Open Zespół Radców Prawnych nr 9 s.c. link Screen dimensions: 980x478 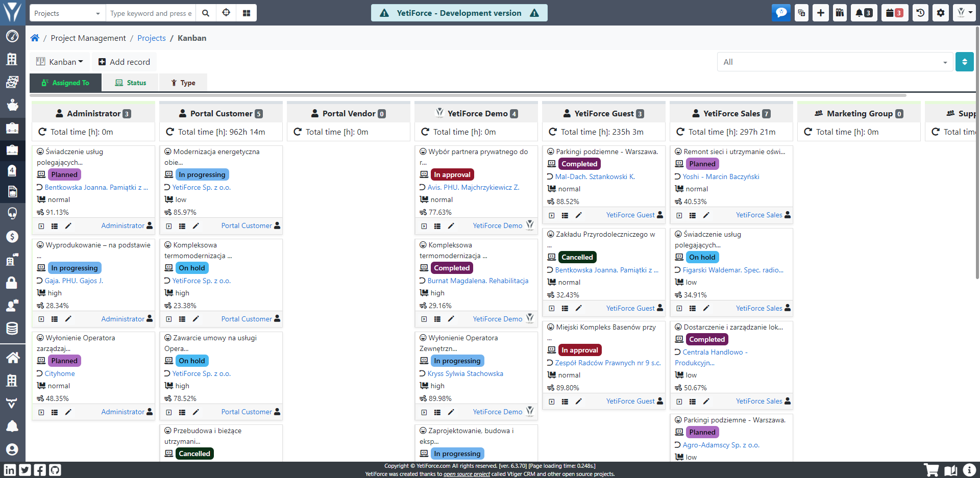[x=608, y=363]
